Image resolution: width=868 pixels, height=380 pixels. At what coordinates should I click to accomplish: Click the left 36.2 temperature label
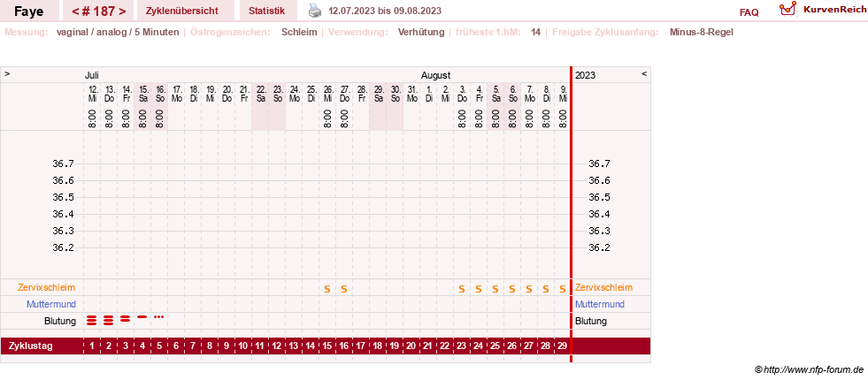63,247
